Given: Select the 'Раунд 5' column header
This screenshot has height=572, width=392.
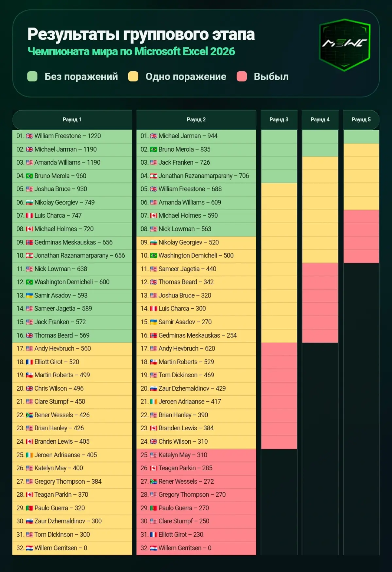Looking at the screenshot, I should pos(361,120).
